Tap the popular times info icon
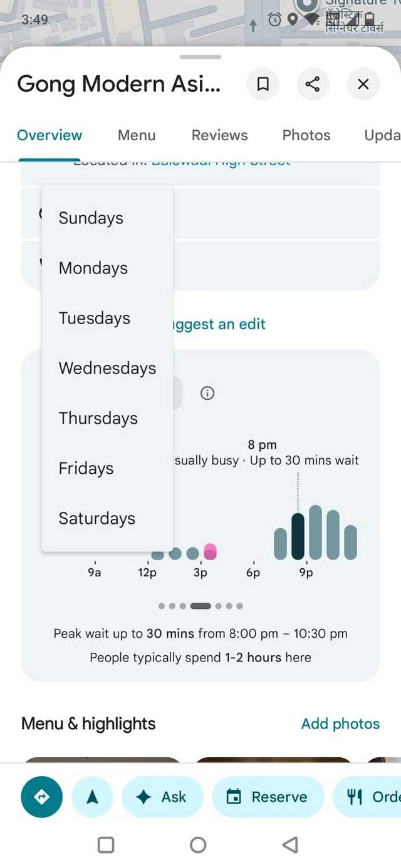Viewport: 401px width, 868px height. [207, 393]
